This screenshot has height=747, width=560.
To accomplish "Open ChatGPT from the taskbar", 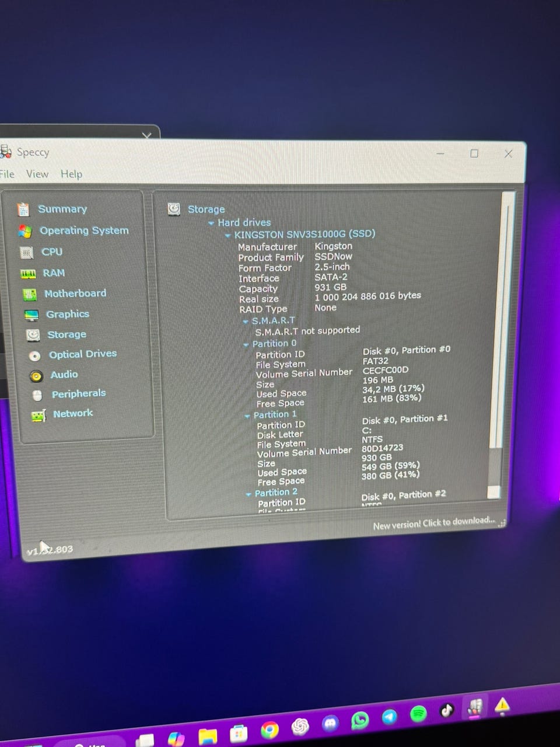I will point(300,726).
